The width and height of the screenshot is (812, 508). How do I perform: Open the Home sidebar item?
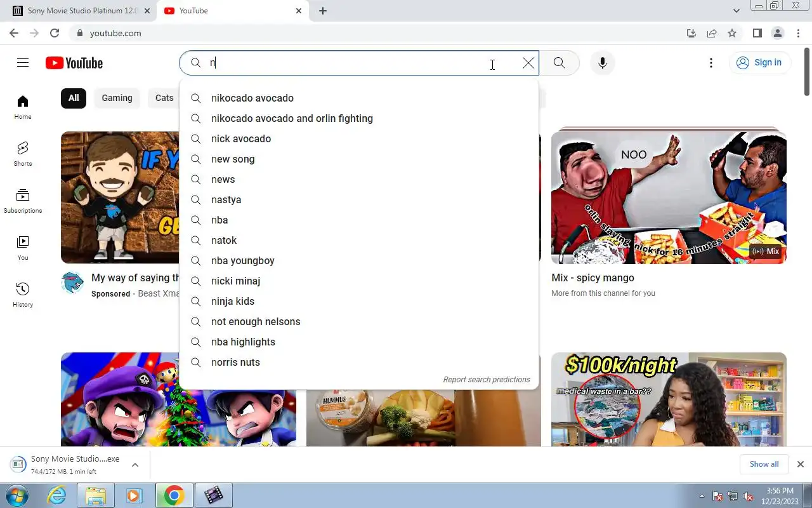point(23,107)
